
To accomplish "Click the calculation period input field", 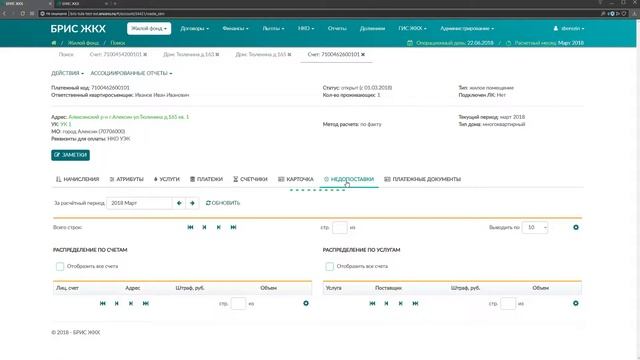I will (x=139, y=203).
